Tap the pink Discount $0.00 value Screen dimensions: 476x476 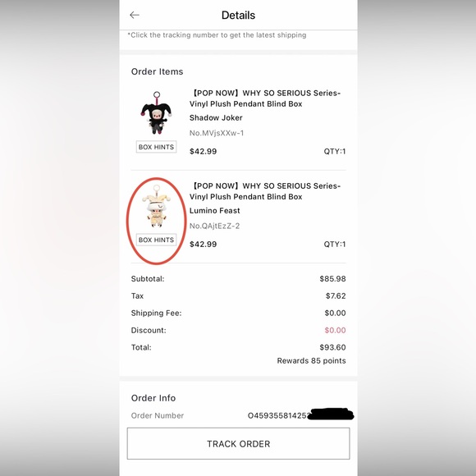[335, 330]
